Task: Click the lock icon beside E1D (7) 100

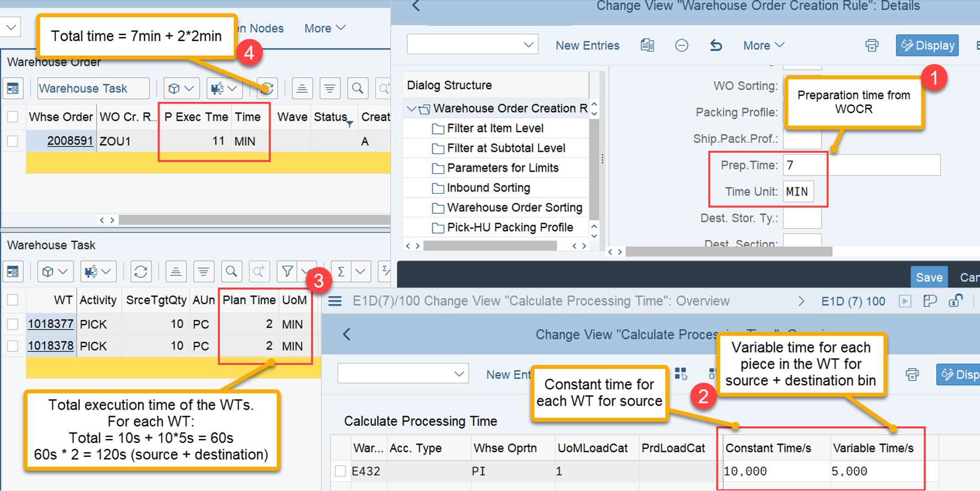Action: 956,301
